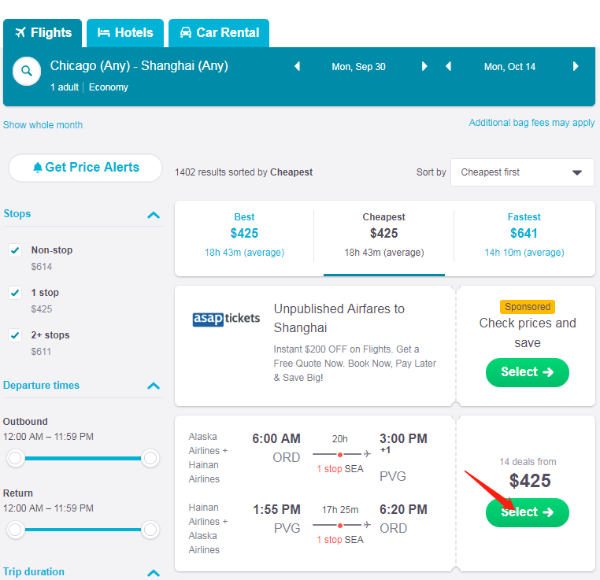
Task: Click the Economy cabin class text
Action: (x=109, y=87)
